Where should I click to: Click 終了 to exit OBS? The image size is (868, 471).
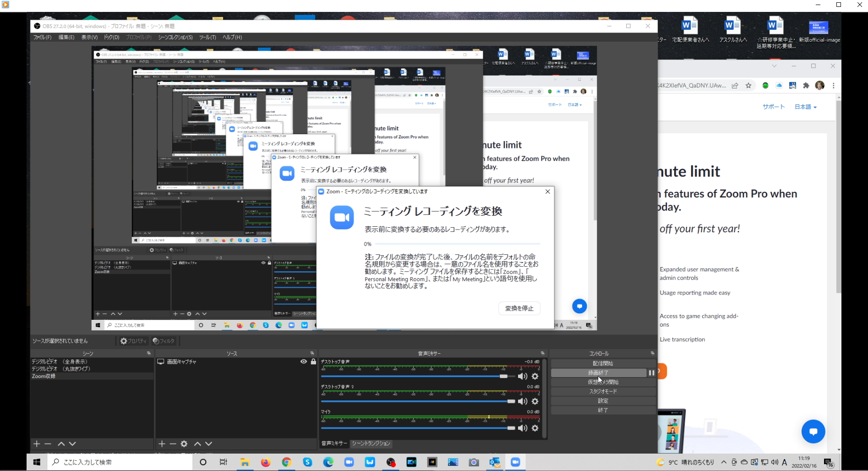point(603,411)
